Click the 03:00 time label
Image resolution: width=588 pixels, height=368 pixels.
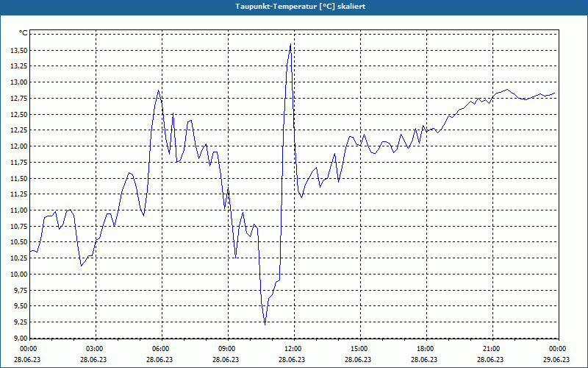click(94, 349)
